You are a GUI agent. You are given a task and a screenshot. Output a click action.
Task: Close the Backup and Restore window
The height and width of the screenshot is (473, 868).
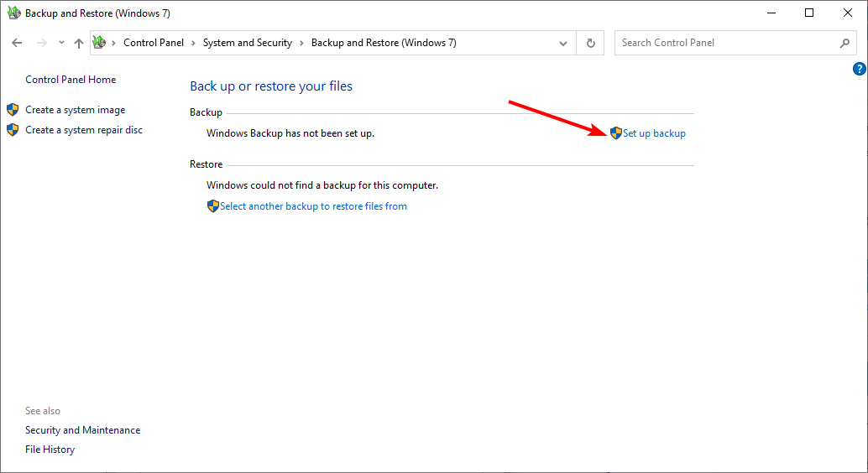pyautogui.click(x=848, y=13)
